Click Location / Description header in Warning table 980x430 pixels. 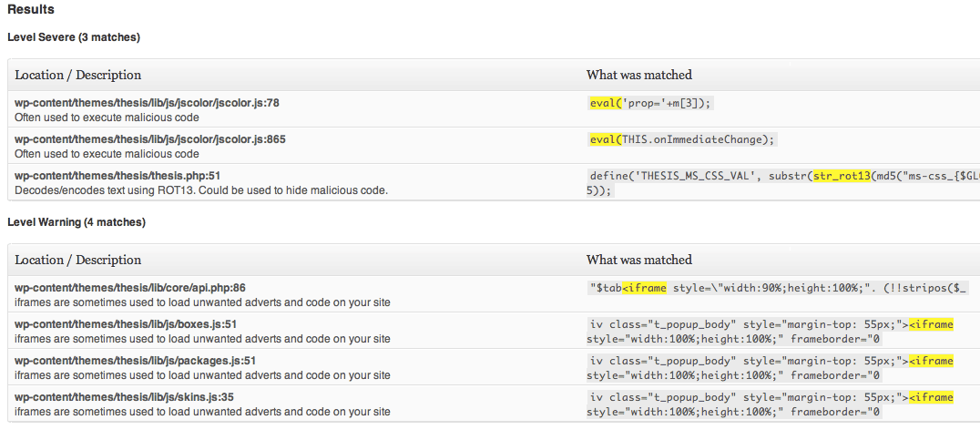(78, 260)
